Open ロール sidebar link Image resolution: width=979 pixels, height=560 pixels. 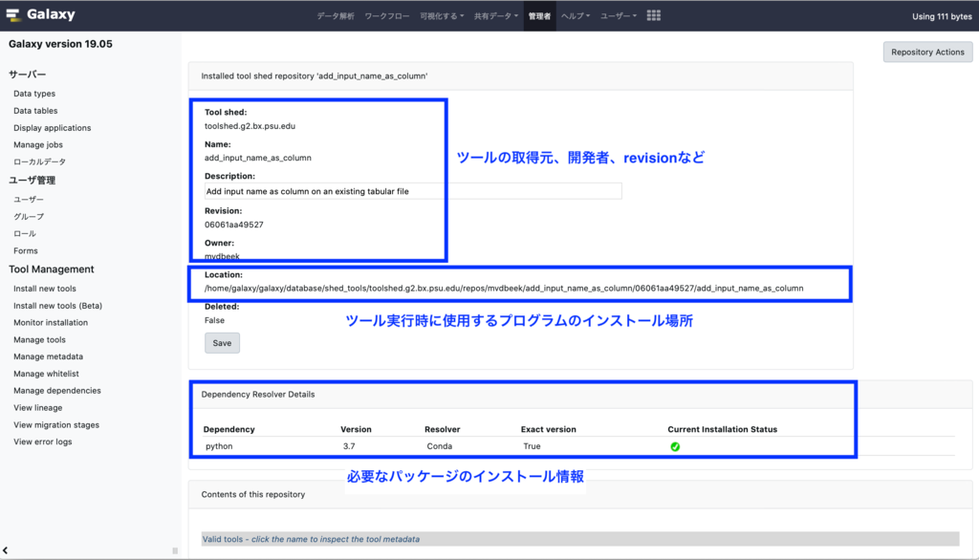point(25,233)
